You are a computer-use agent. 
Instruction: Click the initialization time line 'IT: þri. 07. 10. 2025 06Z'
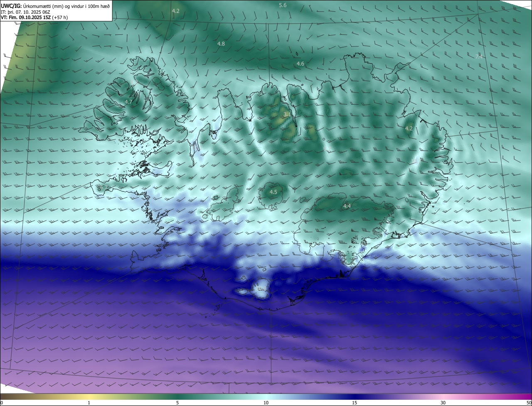(25, 12)
